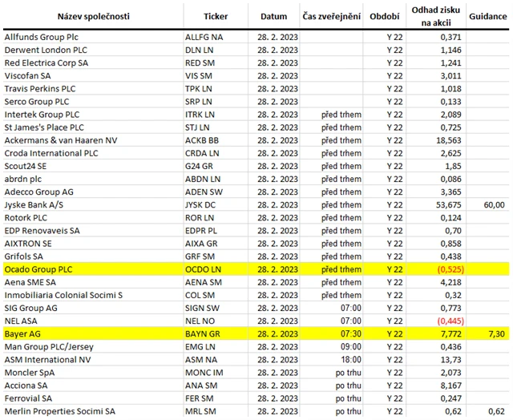The image size is (513, 420).
Task: Select ticker 'MRL SM'
Action: click(x=200, y=412)
